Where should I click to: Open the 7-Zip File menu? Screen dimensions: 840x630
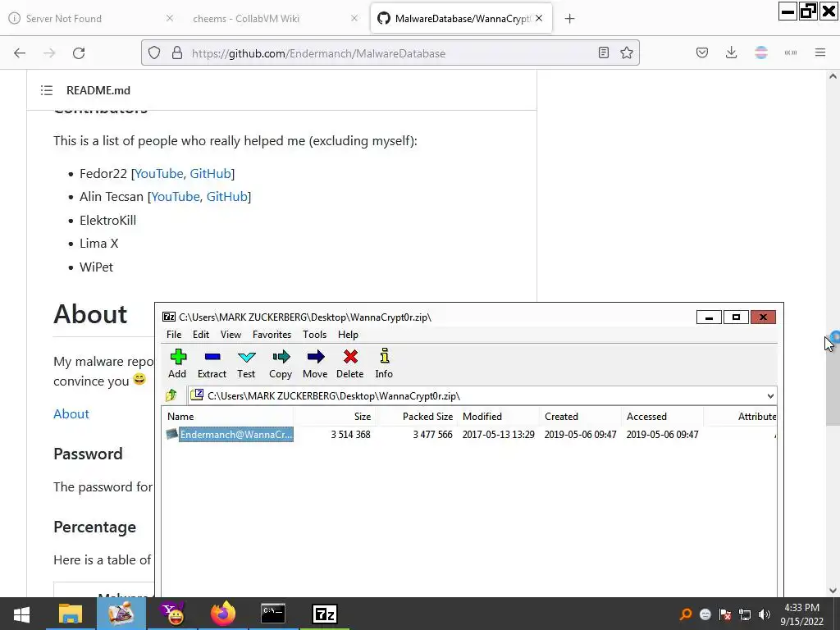click(174, 335)
